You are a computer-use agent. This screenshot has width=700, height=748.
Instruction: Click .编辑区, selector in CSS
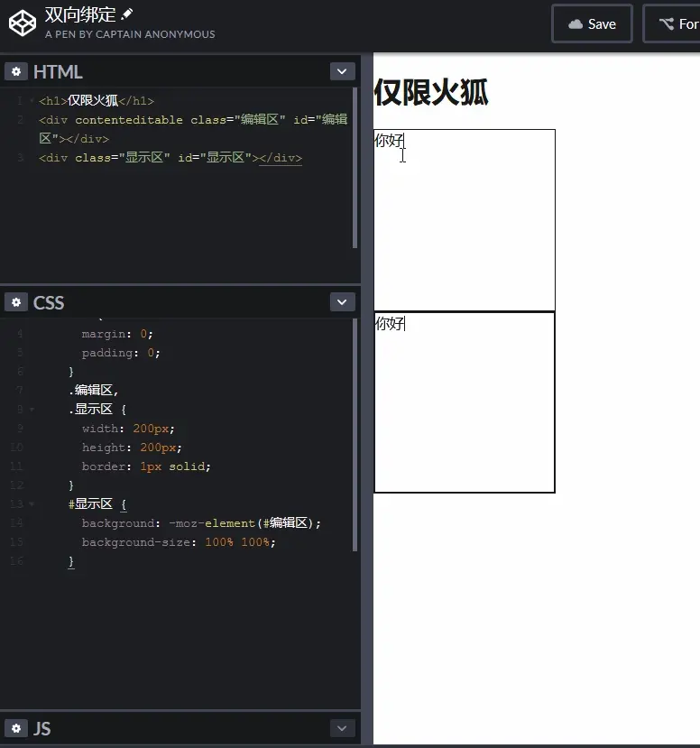tap(94, 390)
